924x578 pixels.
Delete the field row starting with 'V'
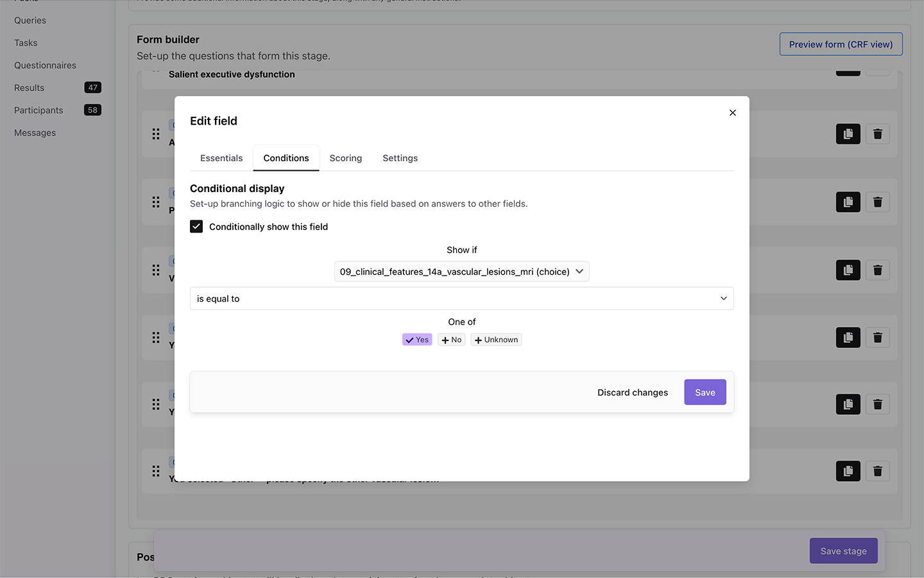(x=878, y=270)
